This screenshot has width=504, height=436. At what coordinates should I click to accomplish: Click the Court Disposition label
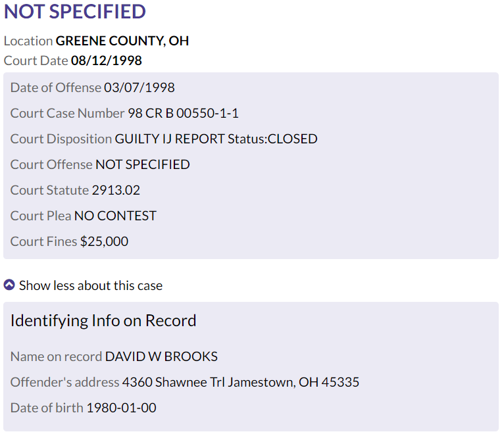click(x=61, y=139)
